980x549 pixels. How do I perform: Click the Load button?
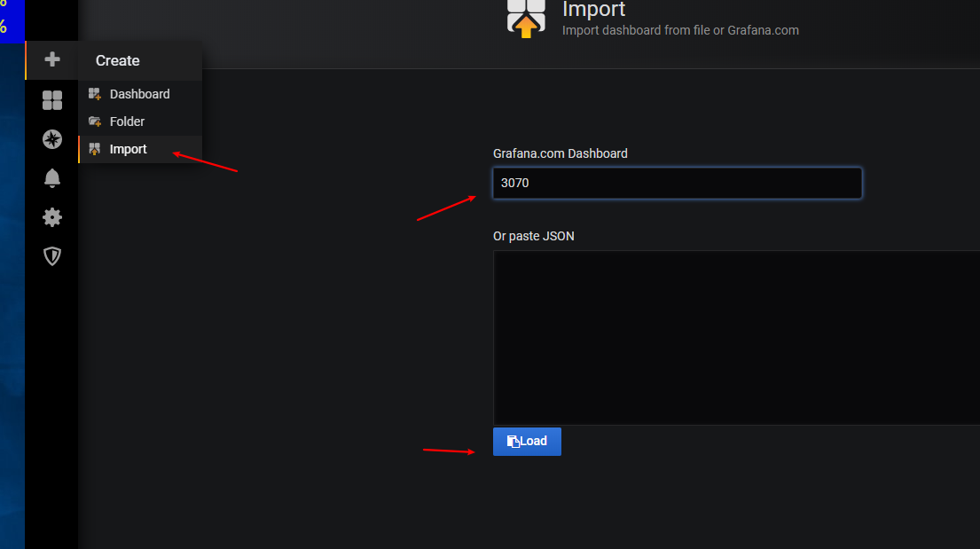point(527,442)
